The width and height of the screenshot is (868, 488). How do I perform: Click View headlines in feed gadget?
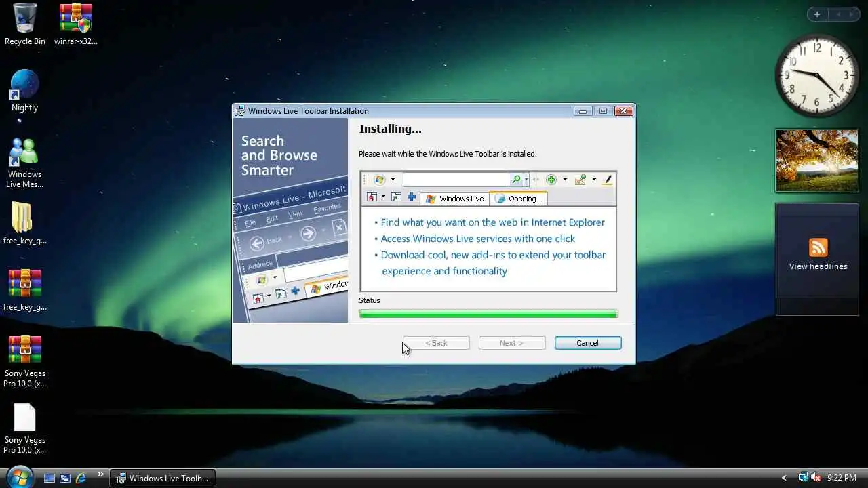[818, 266]
